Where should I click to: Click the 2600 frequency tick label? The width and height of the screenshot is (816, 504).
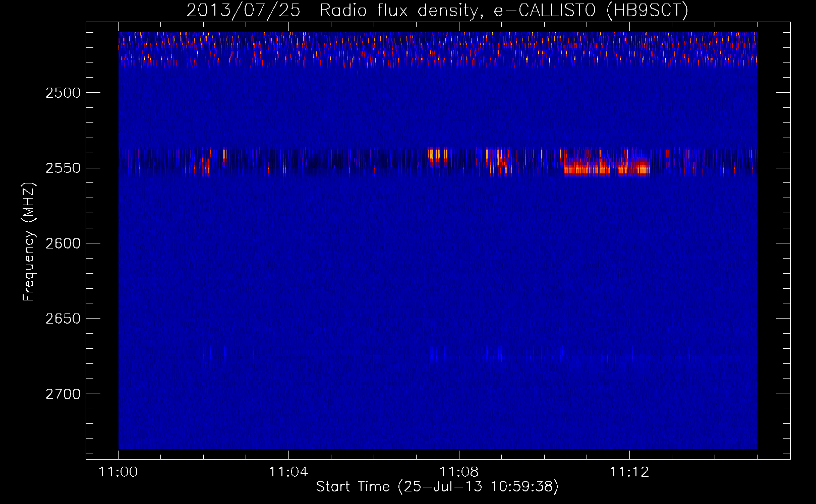(63, 243)
